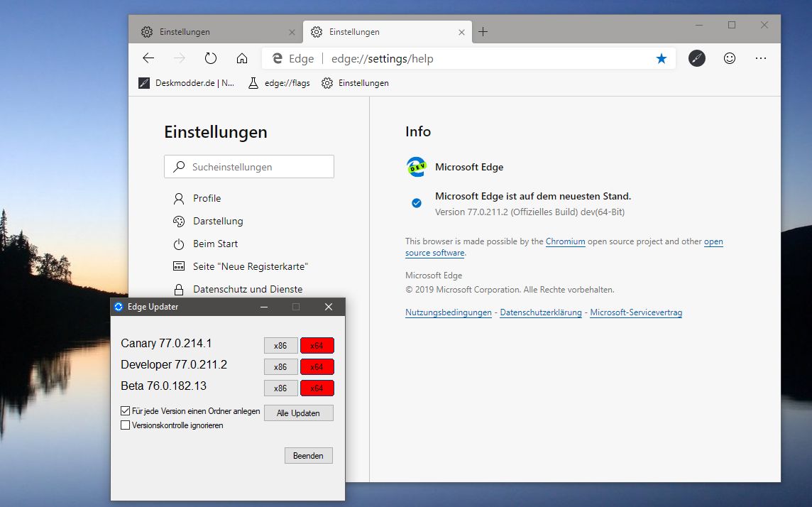
Task: Click the Beim Start power icon
Action: [x=179, y=244]
